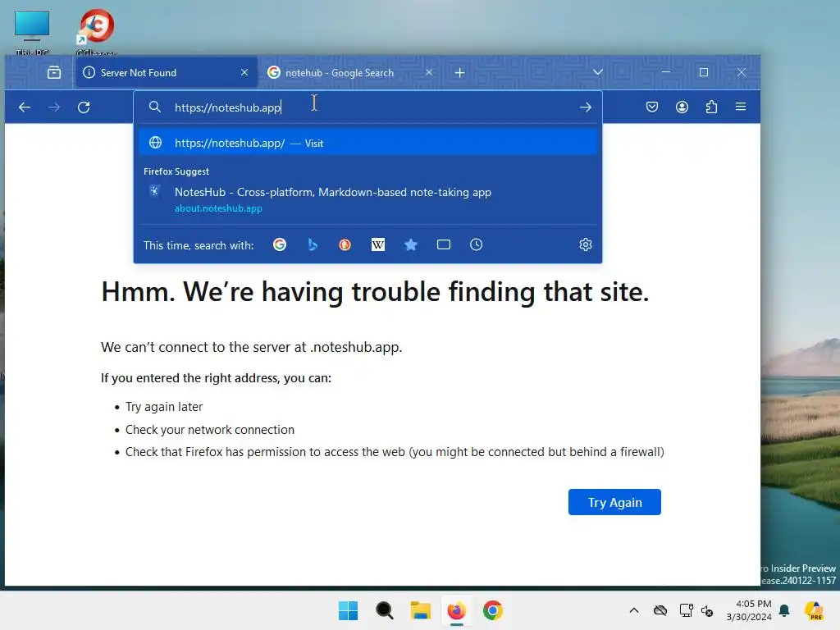Viewport: 840px width, 630px height.
Task: Search in History
Action: point(477,244)
